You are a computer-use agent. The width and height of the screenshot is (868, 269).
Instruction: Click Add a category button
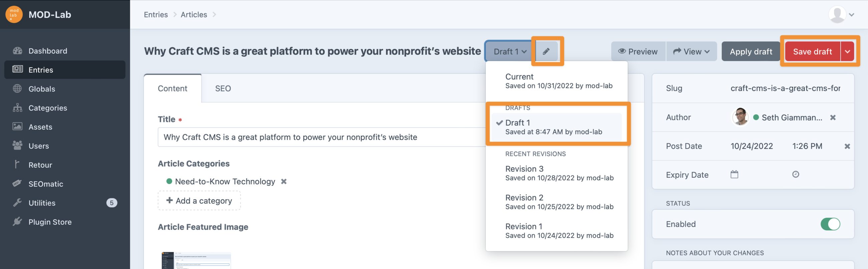[x=199, y=201]
